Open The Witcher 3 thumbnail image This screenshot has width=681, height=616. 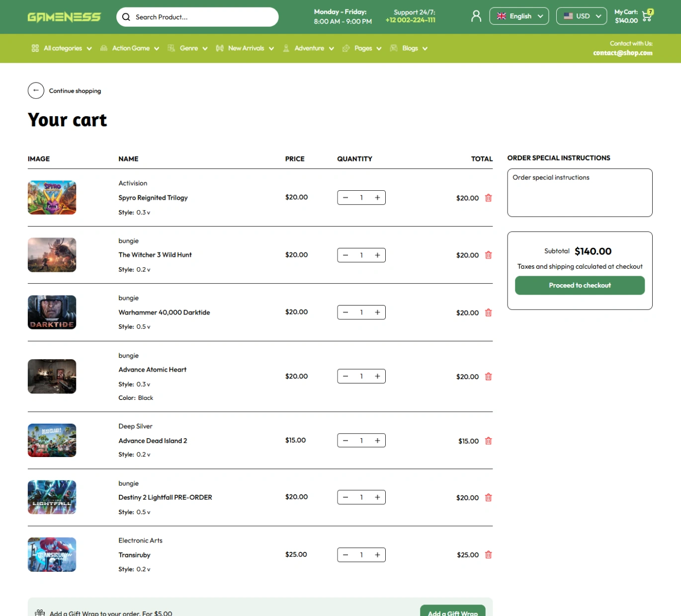coord(52,255)
